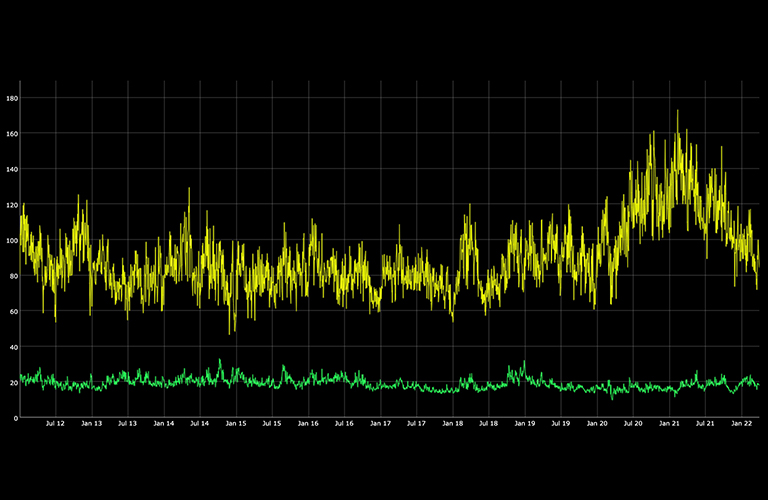Select the 'Jan 14' date label
Image resolution: width=768 pixels, height=500 pixels.
click(163, 424)
